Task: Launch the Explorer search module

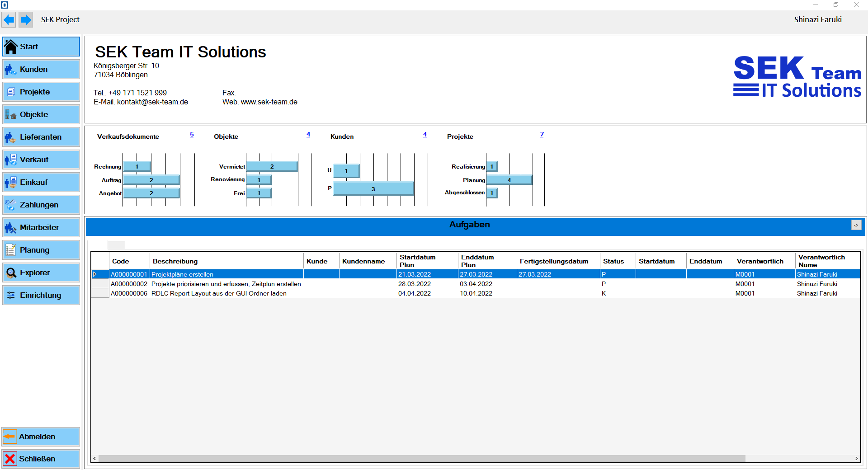Action: [x=41, y=273]
